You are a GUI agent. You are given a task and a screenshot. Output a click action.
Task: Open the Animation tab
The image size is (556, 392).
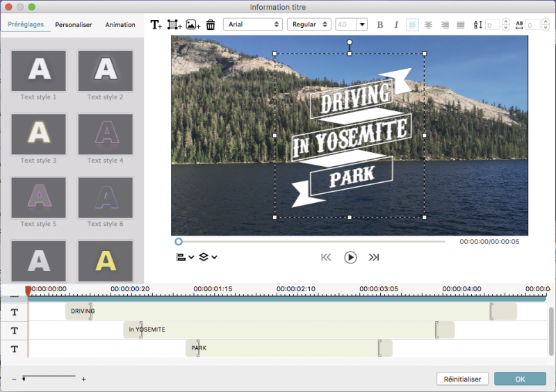coord(120,25)
